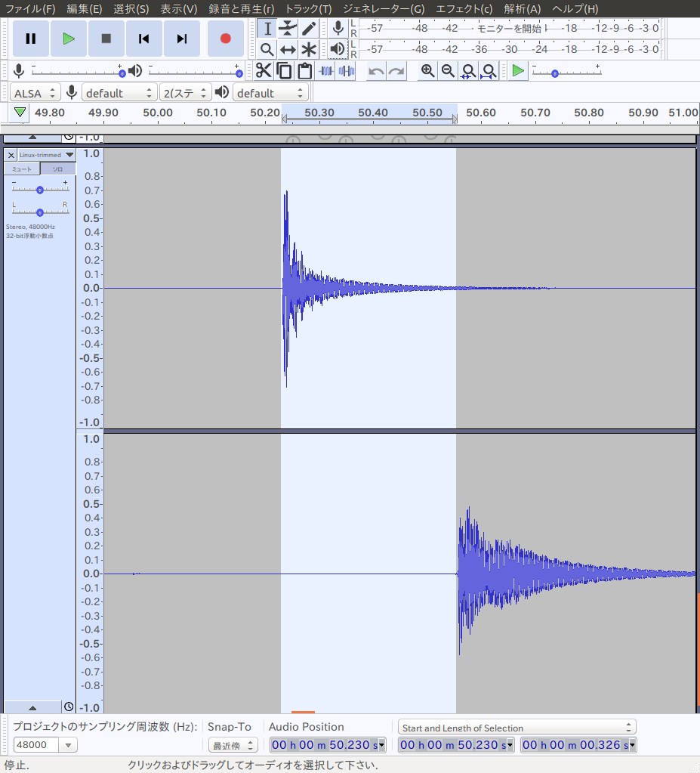The height and width of the screenshot is (773, 700).
Task: Open the トラック(T) menu
Action: 308,9
